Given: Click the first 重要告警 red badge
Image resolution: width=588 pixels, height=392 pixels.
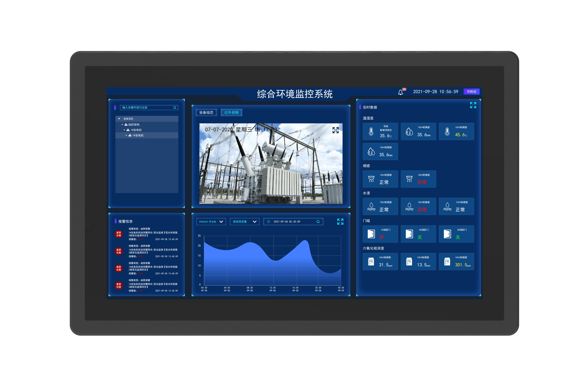Looking at the screenshot, I should click(119, 234).
